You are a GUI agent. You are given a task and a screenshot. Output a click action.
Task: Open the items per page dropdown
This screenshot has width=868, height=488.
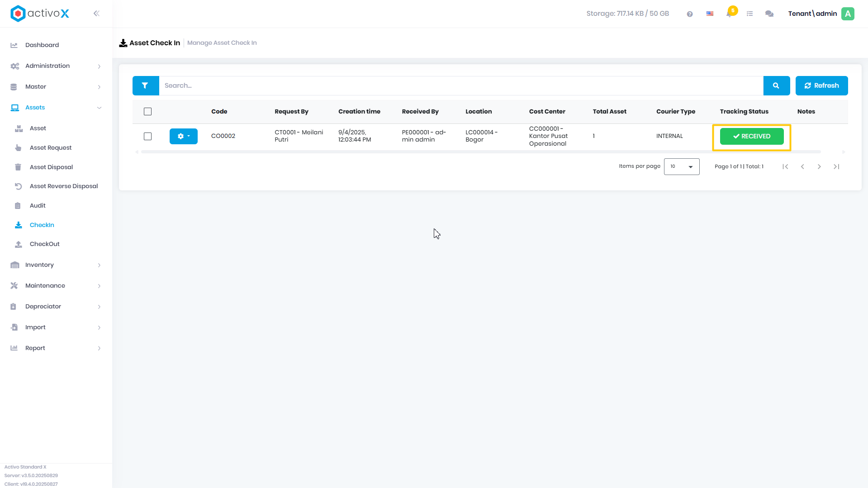(x=681, y=166)
